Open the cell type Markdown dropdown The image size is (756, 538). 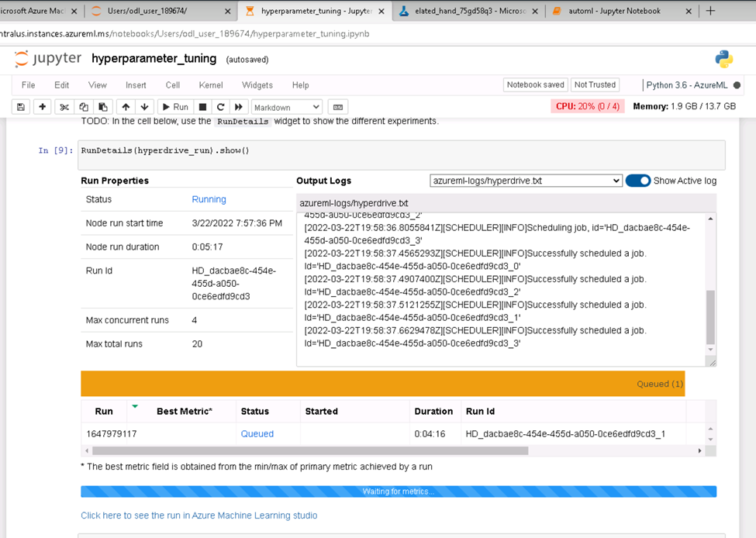[x=286, y=107]
